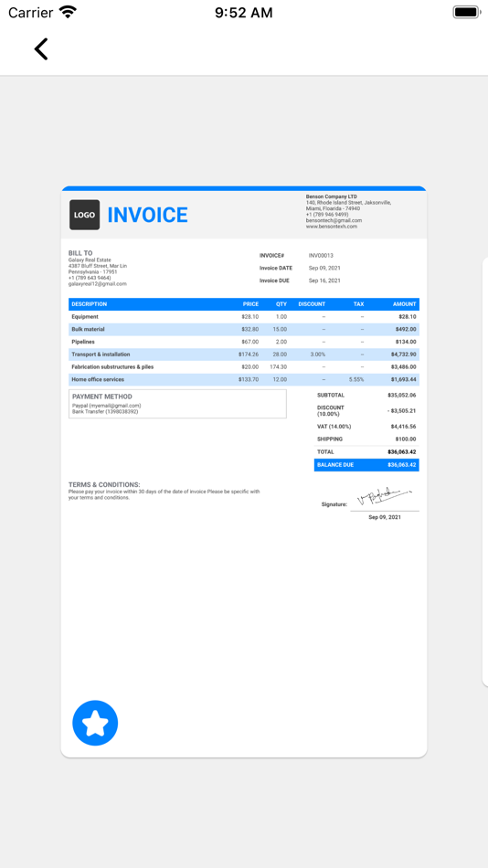
Task: Click the INVOICE heading
Action: [x=147, y=215]
